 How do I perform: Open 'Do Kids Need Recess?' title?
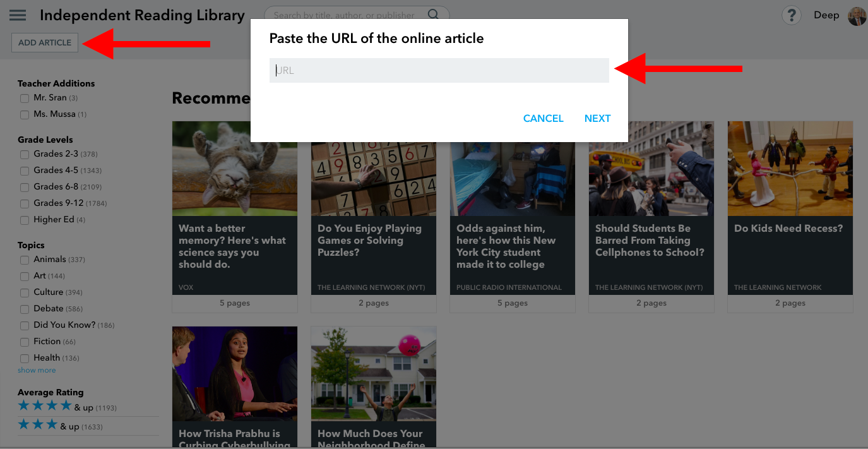tap(788, 228)
